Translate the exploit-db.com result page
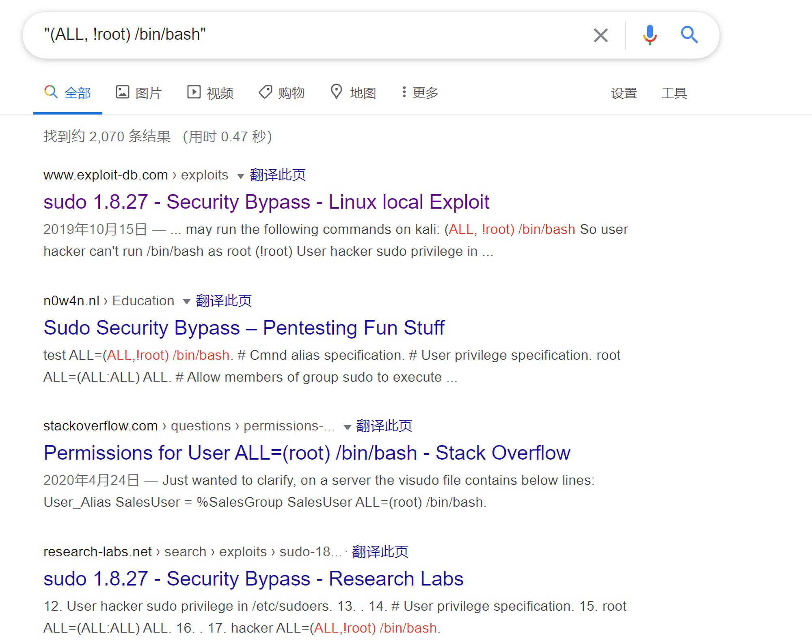Viewport: 812px width, 644px height. (x=278, y=175)
